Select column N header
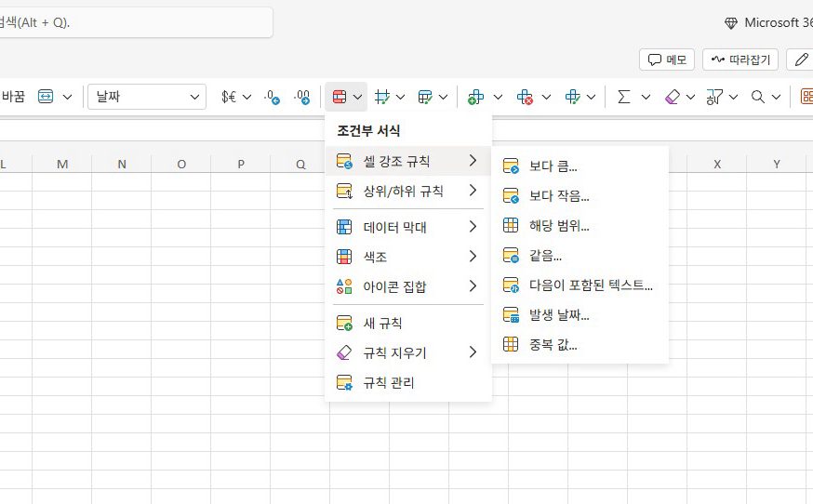813x504 pixels. point(122,165)
